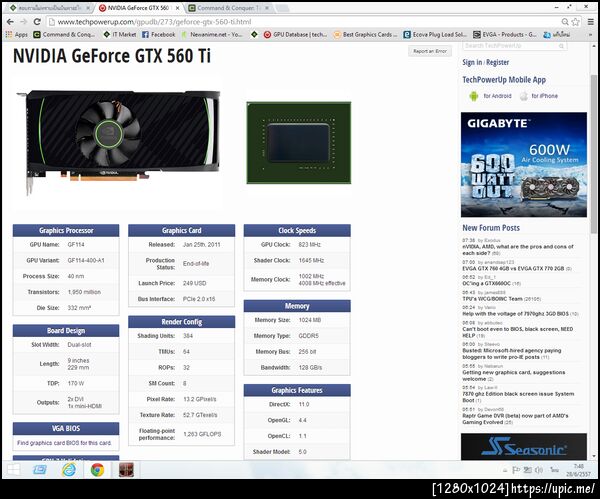Open the file explorer taskbar icon
Image resolution: width=600 pixels, height=499 pixels.
point(40,470)
